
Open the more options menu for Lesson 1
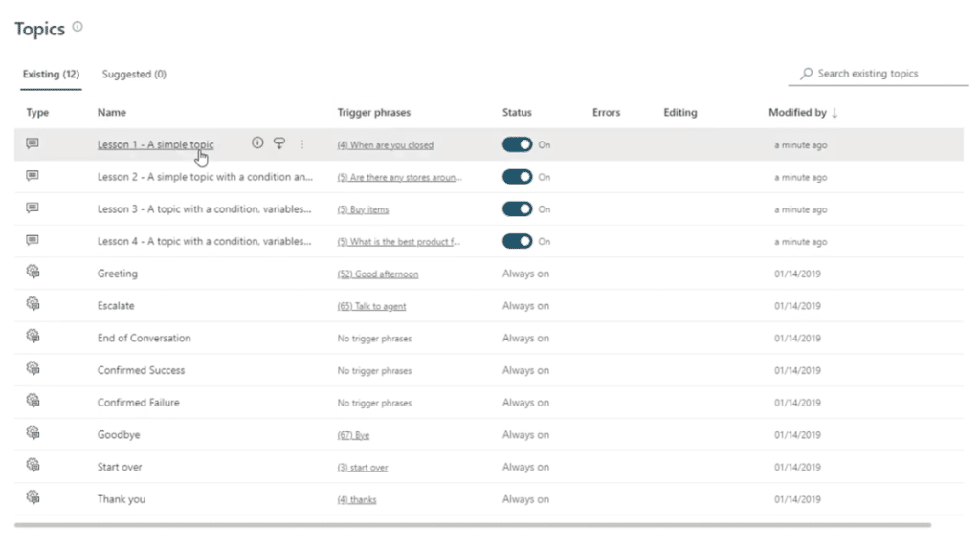click(301, 143)
